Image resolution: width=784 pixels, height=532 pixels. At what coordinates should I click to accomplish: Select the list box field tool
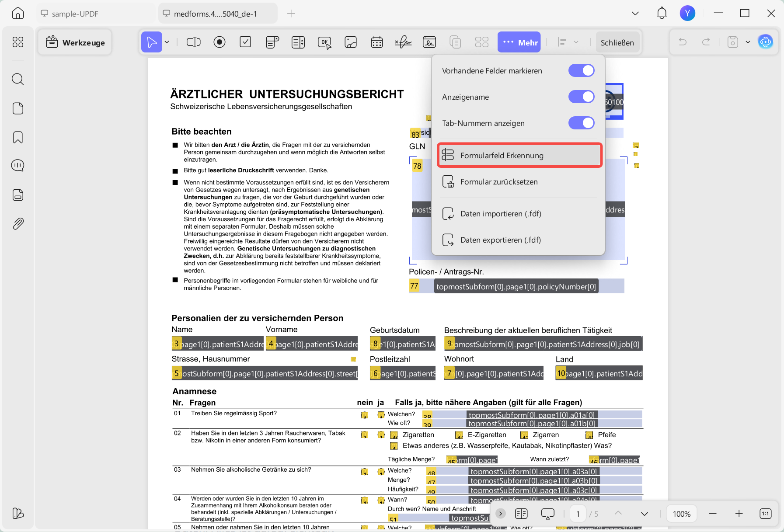pyautogui.click(x=298, y=42)
